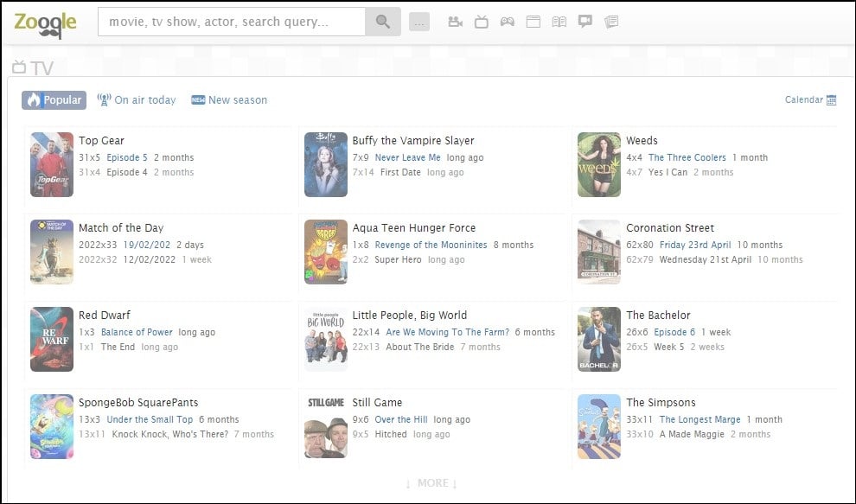Open the Calendar link
The height and width of the screenshot is (504, 856).
(811, 99)
